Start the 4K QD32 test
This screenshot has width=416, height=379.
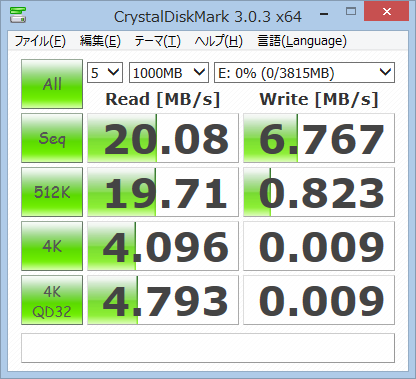pyautogui.click(x=52, y=300)
